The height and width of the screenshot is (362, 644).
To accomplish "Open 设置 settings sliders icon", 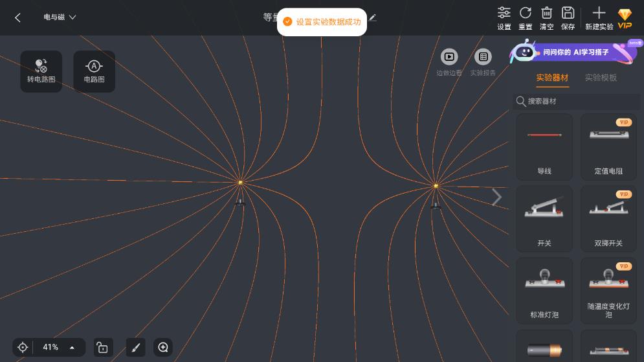I will click(x=504, y=17).
